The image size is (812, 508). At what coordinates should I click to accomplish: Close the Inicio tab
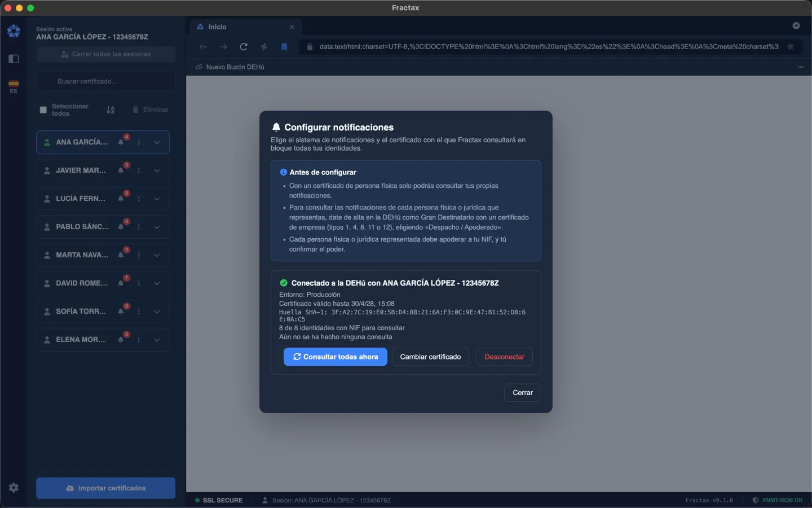[x=292, y=27]
